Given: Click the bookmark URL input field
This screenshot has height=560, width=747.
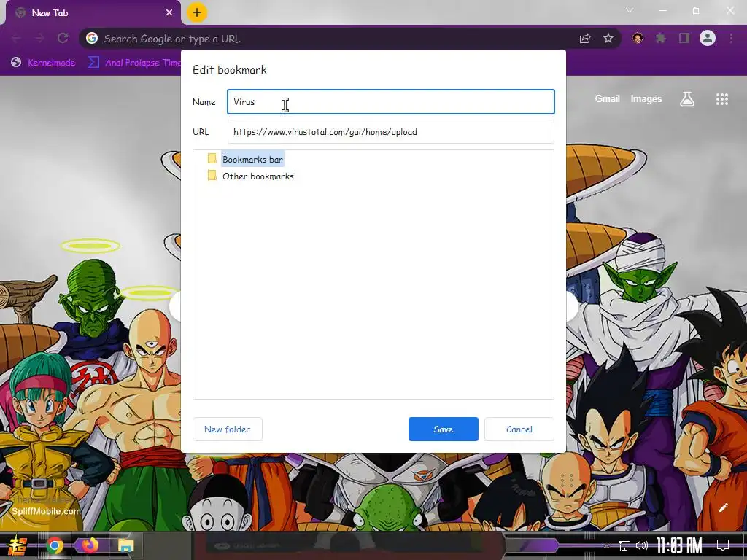Looking at the screenshot, I should pos(391,131).
